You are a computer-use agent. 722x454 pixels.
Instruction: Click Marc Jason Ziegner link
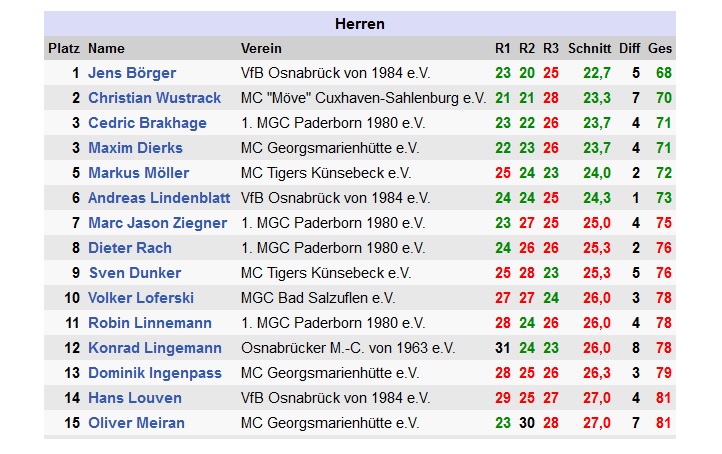pos(157,223)
